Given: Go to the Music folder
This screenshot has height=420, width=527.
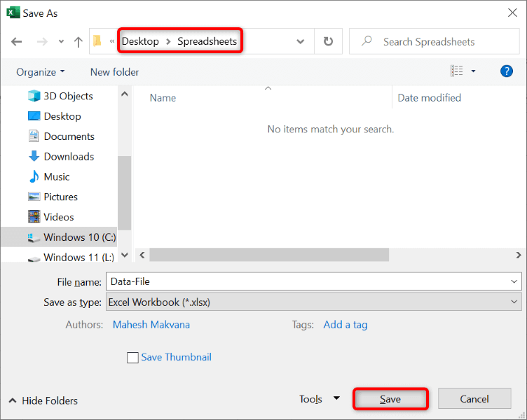Looking at the screenshot, I should 57,176.
